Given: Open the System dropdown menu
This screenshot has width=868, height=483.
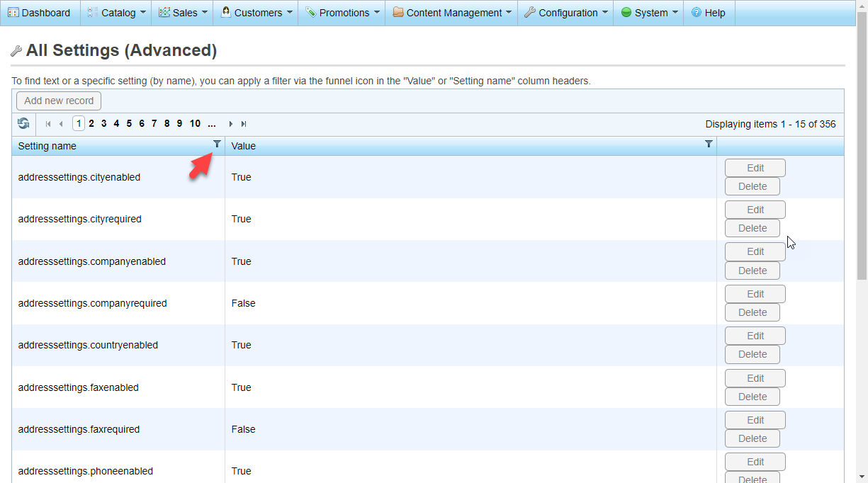Looking at the screenshot, I should [x=650, y=13].
